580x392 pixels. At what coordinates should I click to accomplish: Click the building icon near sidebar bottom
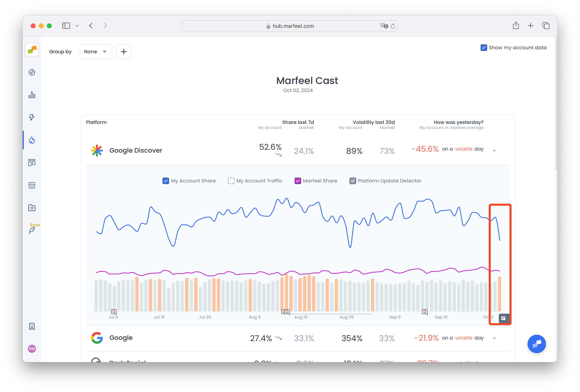(x=32, y=326)
